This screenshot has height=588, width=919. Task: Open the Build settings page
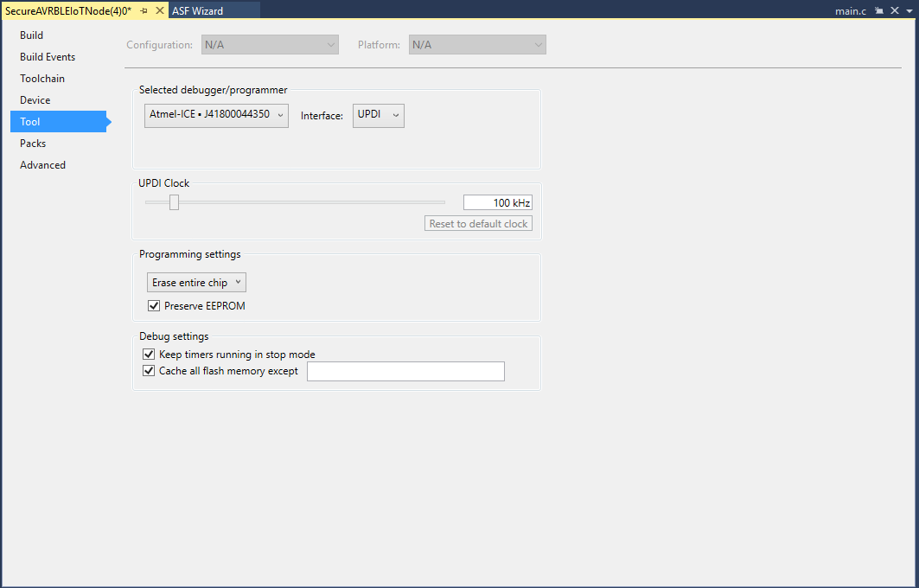point(31,35)
